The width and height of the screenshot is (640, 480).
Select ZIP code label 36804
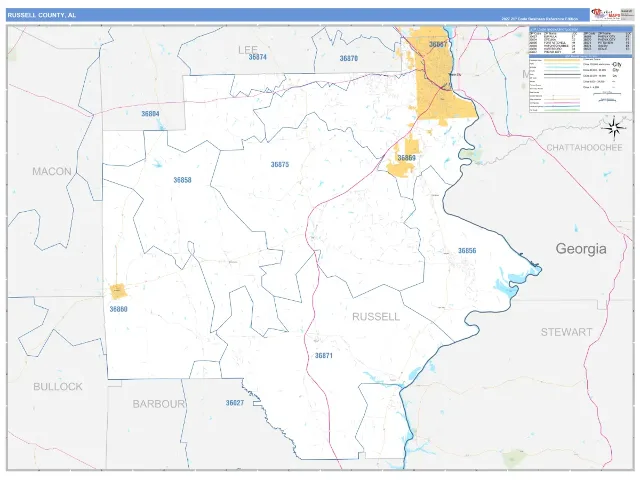tap(150, 114)
